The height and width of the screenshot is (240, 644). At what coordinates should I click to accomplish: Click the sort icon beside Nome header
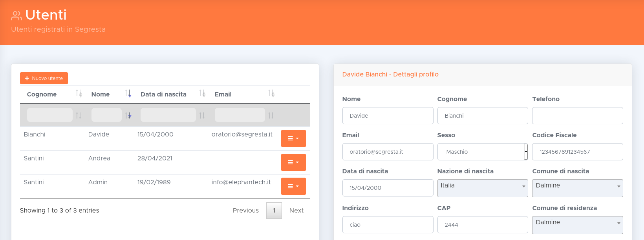128,94
